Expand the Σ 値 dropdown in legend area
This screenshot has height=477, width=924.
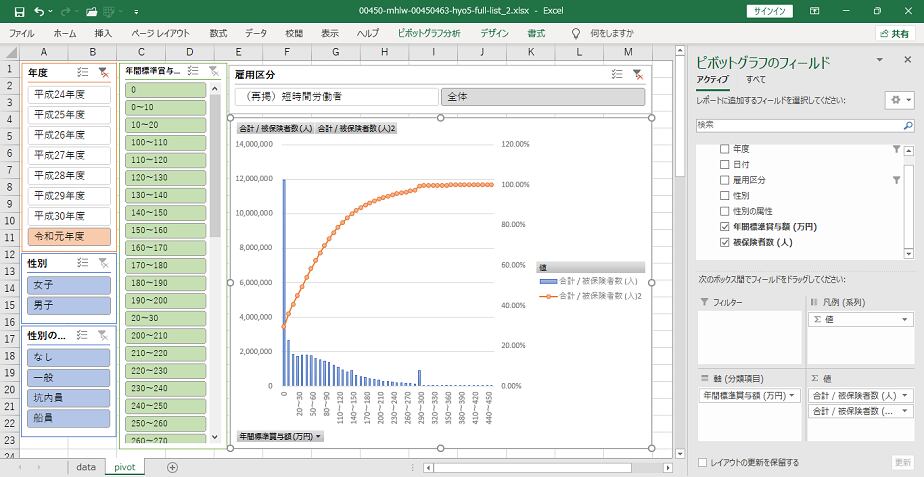pyautogui.click(x=905, y=319)
